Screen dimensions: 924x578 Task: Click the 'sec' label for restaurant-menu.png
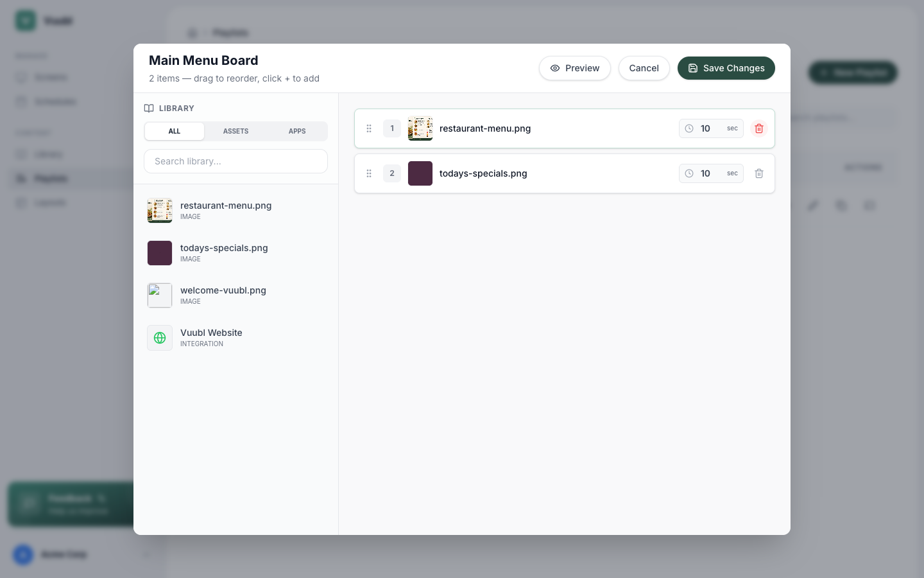click(x=732, y=128)
